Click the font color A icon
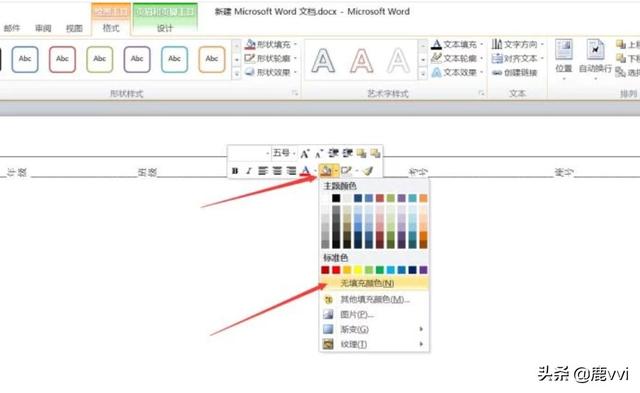This screenshot has height=393, width=640. pos(305,171)
